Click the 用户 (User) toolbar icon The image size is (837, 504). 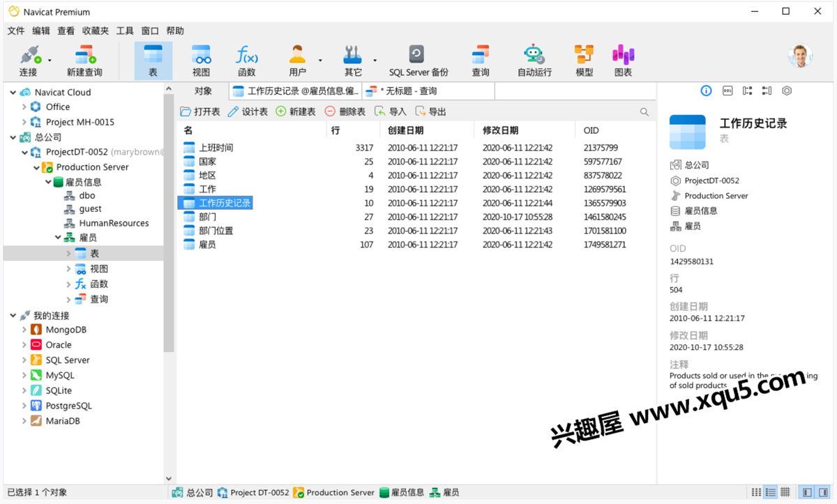(x=298, y=61)
